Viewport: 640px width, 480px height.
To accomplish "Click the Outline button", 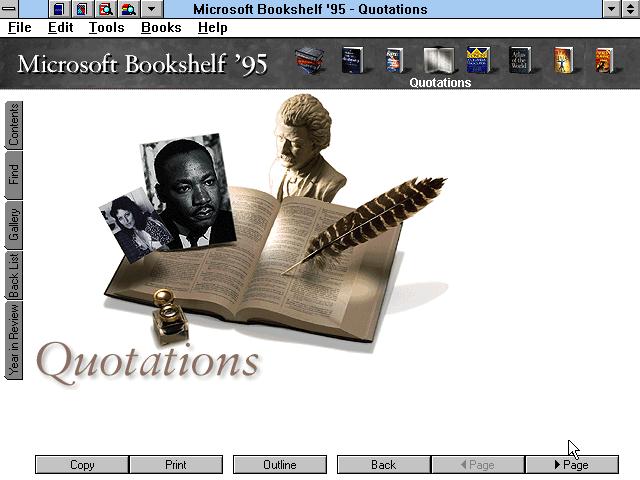I will click(x=280, y=465).
